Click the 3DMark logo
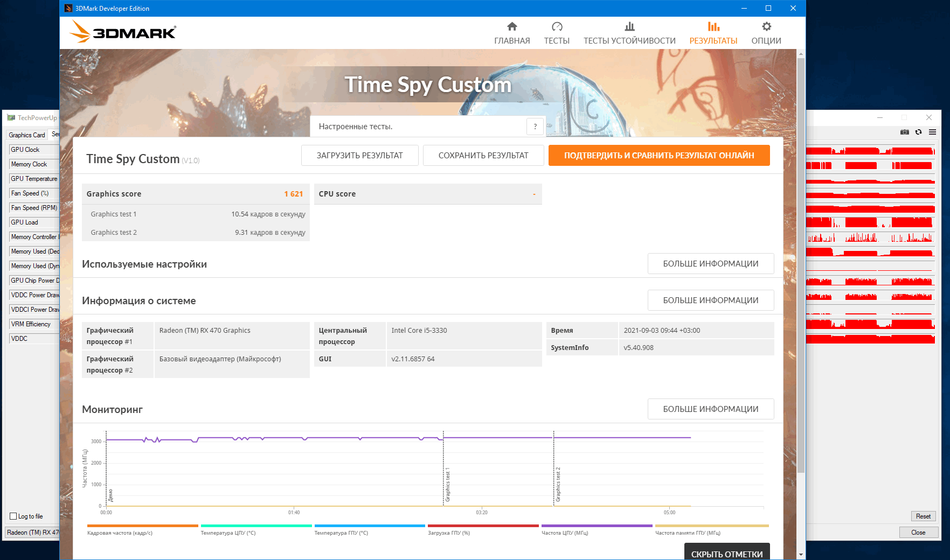 pyautogui.click(x=123, y=32)
